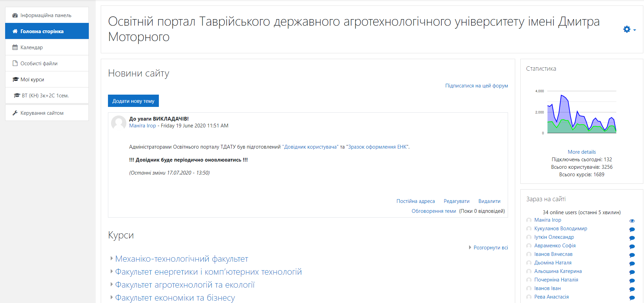Click Підписатися на цей форум link
The width and height of the screenshot is (644, 303).
tap(477, 86)
